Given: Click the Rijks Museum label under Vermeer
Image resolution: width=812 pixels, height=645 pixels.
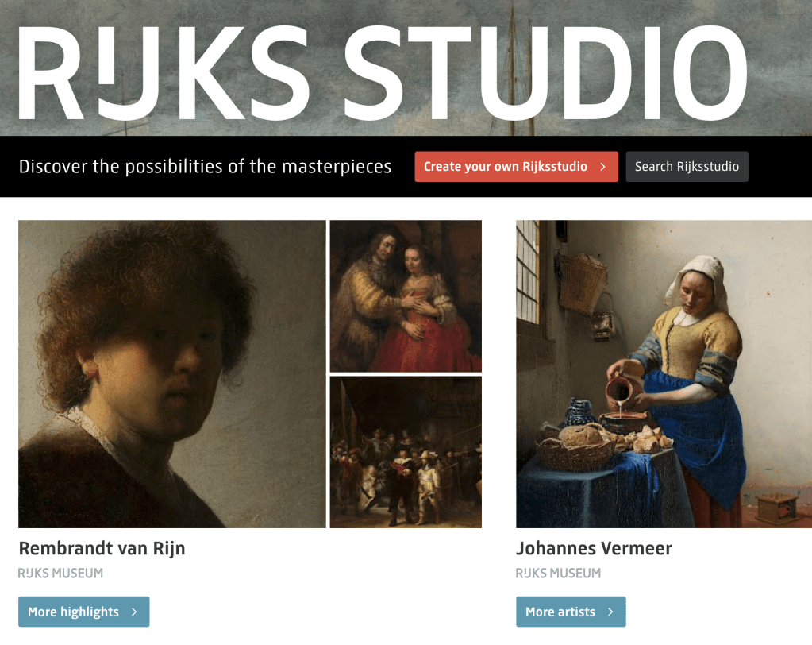Looking at the screenshot, I should coord(558,573).
